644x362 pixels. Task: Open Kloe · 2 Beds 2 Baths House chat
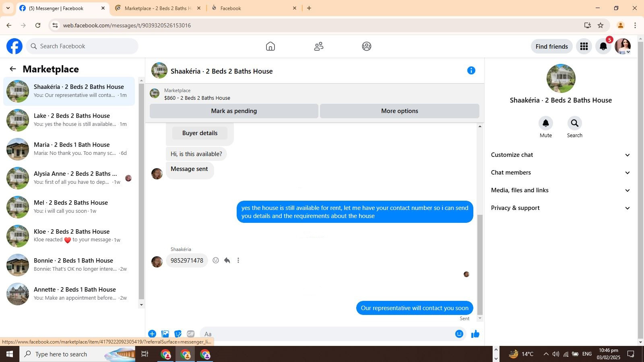coord(69,236)
